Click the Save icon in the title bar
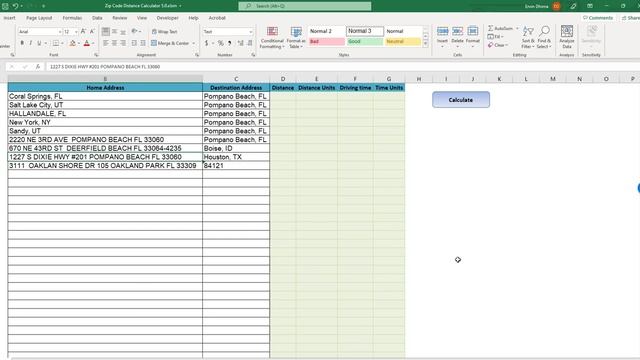 click(x=5, y=6)
